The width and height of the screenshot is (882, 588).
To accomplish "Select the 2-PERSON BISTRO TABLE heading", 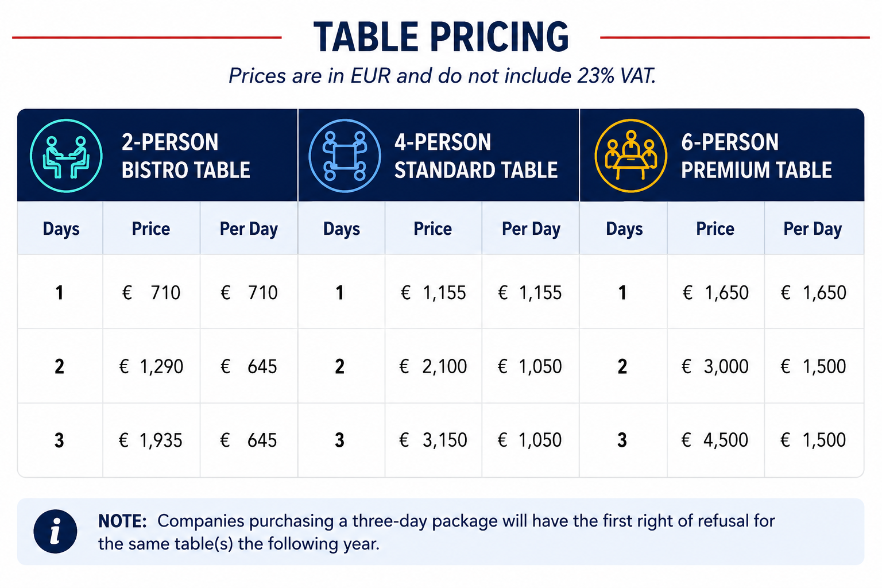I will (x=186, y=156).
